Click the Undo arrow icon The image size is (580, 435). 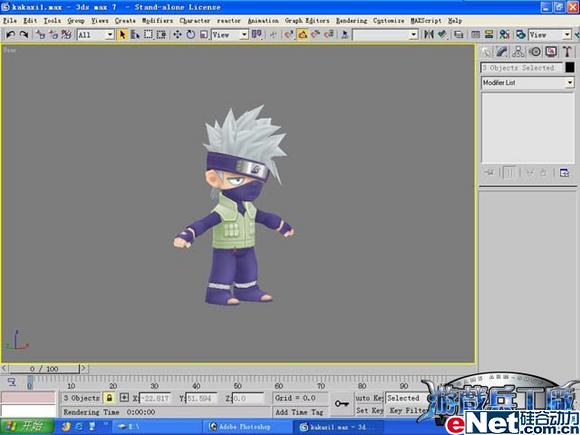pos(10,35)
